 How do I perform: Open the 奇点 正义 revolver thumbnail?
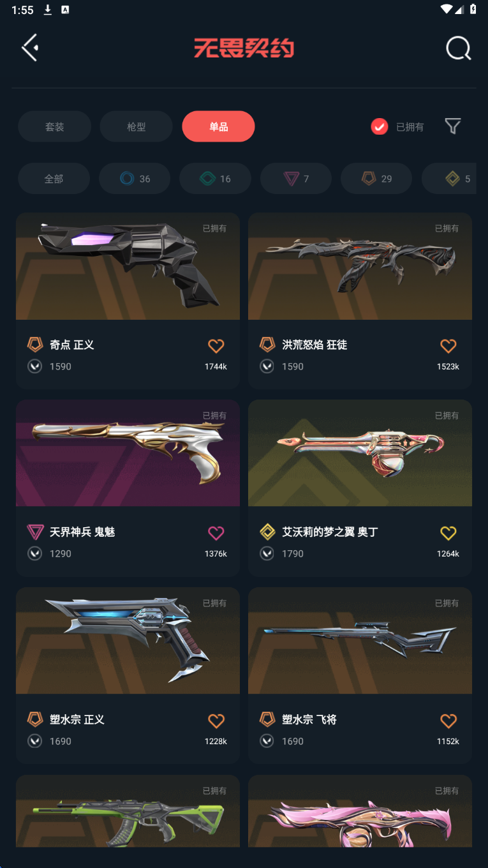(x=128, y=266)
